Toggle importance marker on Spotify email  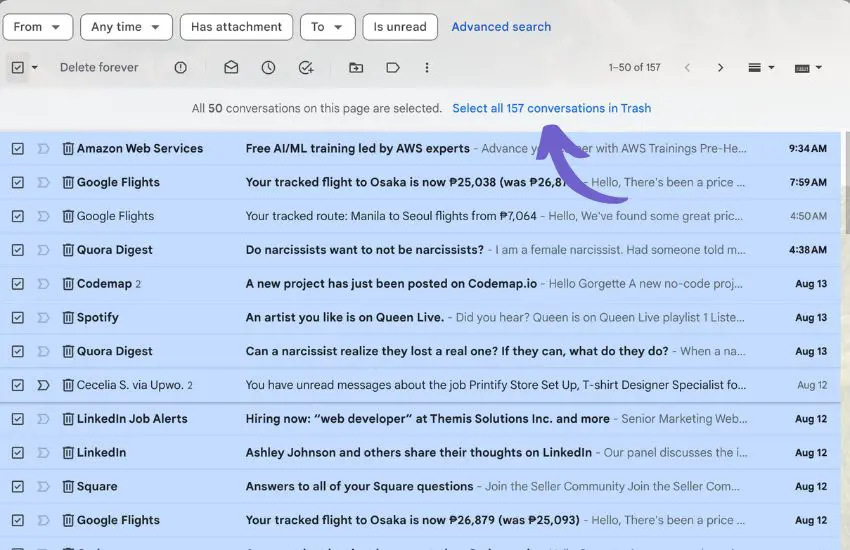click(x=43, y=318)
